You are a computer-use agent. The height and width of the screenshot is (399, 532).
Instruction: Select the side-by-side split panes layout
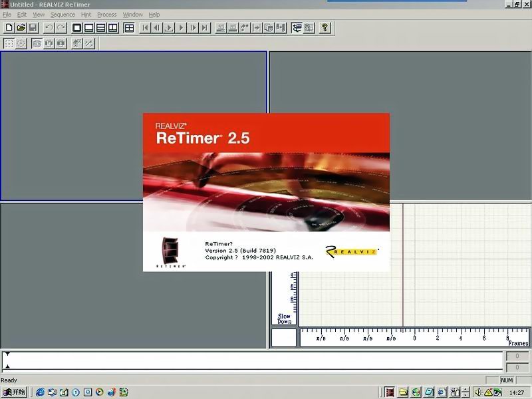pos(112,27)
